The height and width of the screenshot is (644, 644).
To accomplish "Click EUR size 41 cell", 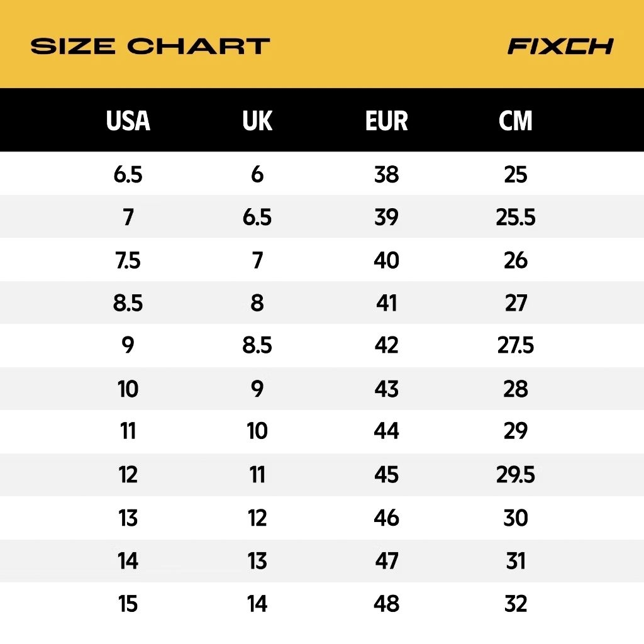I will (x=386, y=303).
